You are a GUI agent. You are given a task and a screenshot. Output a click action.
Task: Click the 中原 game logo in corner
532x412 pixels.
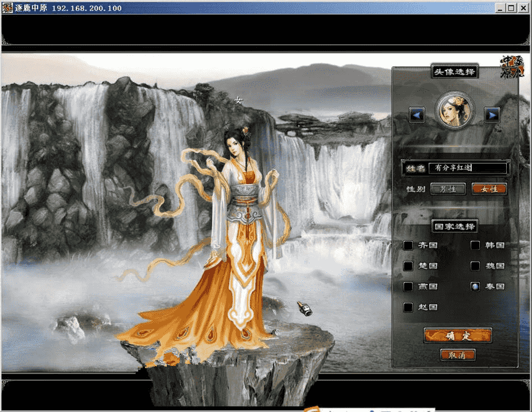512,67
